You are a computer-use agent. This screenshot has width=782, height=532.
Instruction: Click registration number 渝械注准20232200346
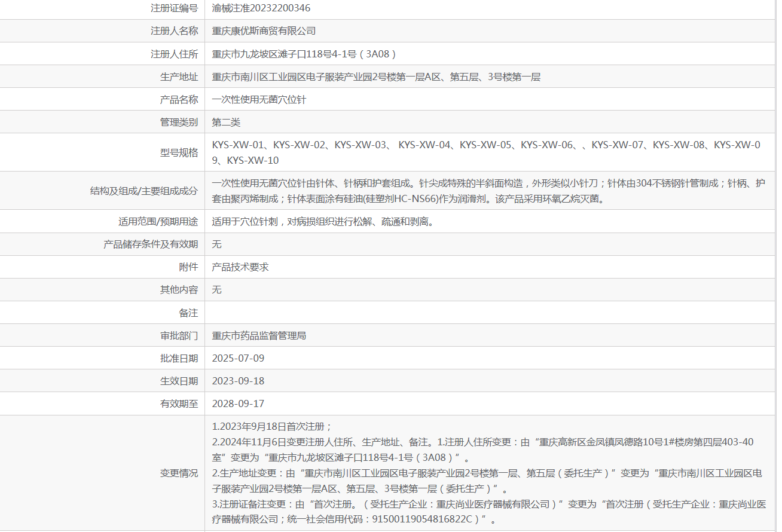tap(261, 8)
